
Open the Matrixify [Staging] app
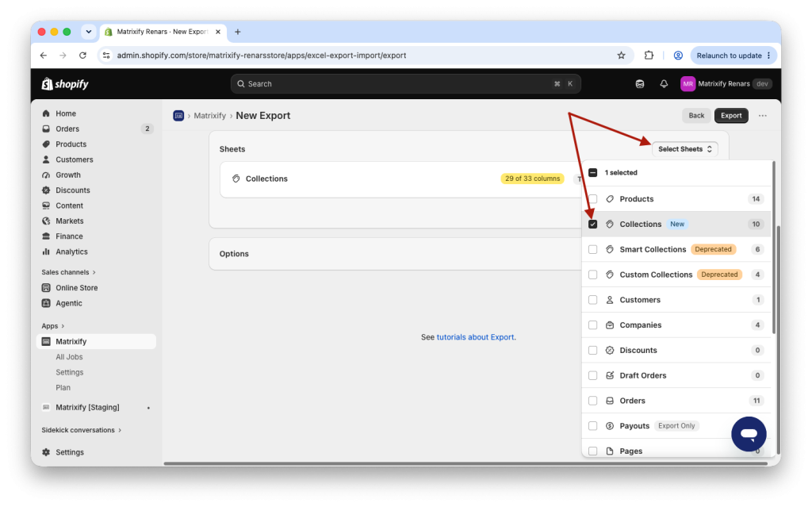pyautogui.click(x=87, y=408)
